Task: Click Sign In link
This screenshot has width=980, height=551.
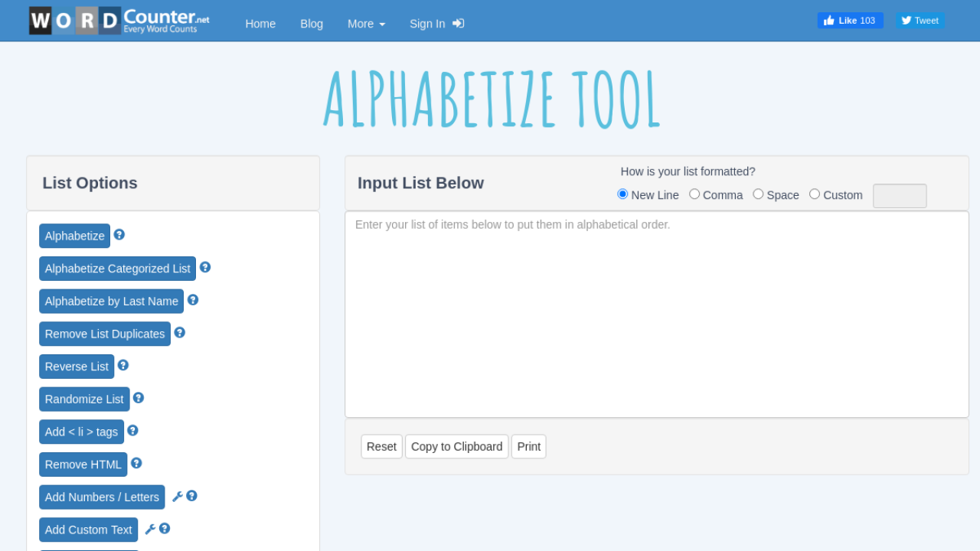Action: click(x=436, y=24)
